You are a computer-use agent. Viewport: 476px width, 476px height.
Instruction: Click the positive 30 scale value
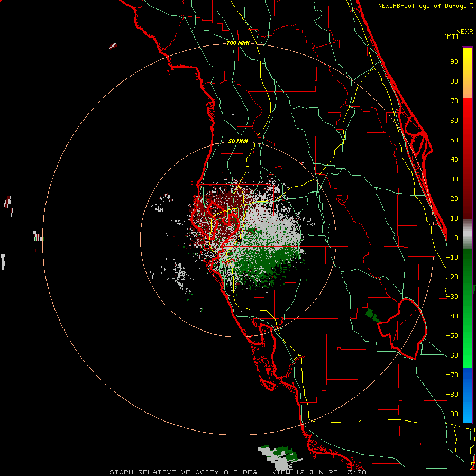tap(454, 179)
